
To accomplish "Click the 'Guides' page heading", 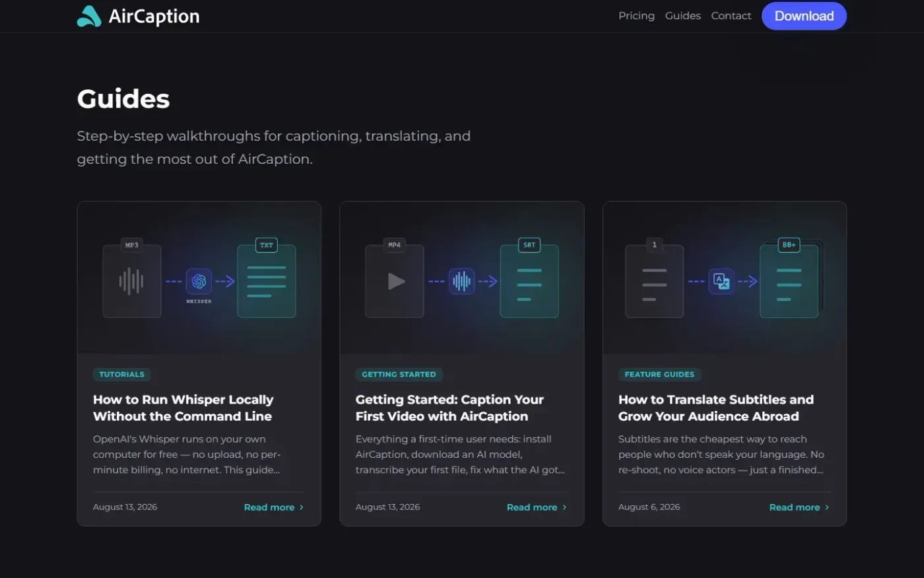I will (x=123, y=99).
